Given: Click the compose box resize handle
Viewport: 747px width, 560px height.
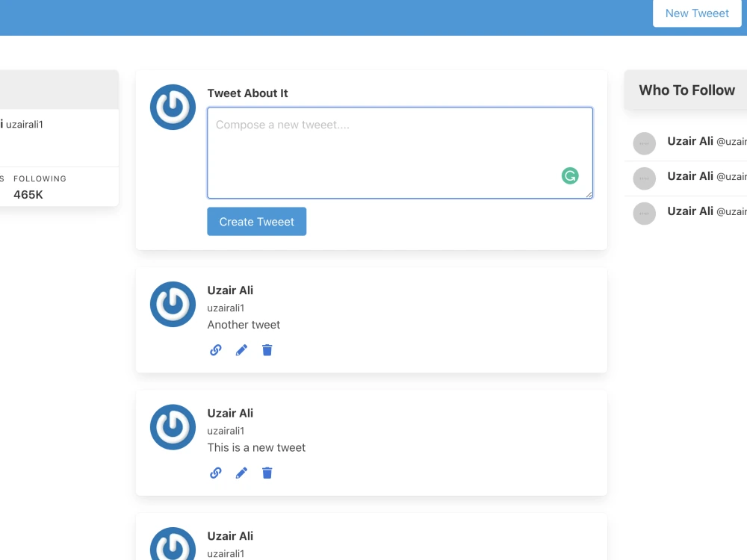Looking at the screenshot, I should click(589, 194).
